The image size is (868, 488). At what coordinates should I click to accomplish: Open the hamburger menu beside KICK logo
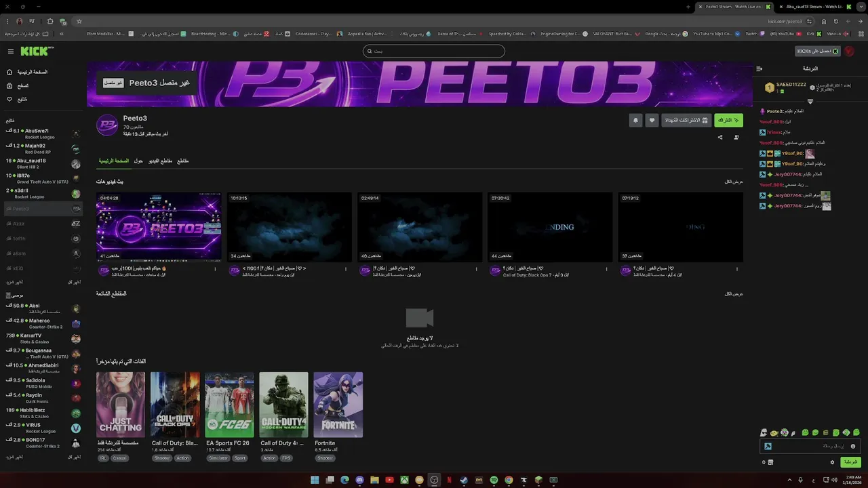[x=11, y=52]
